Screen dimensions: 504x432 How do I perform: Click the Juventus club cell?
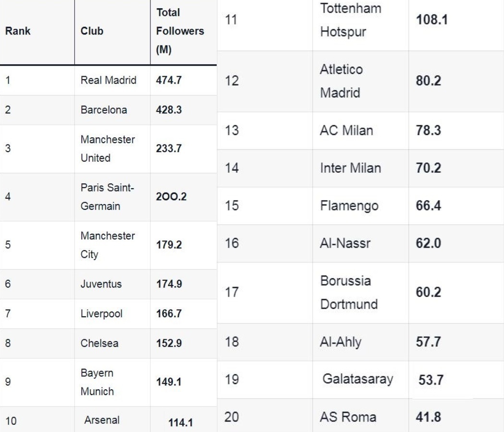101,284
